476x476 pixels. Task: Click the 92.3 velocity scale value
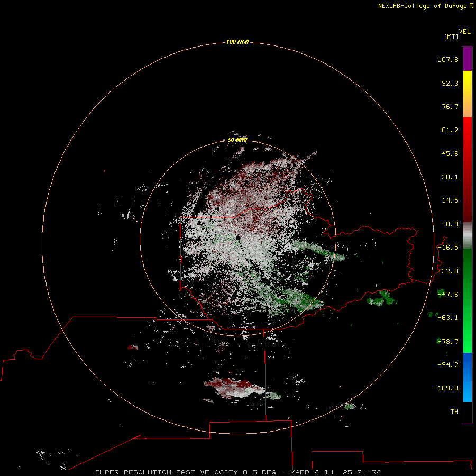pyautogui.click(x=450, y=83)
